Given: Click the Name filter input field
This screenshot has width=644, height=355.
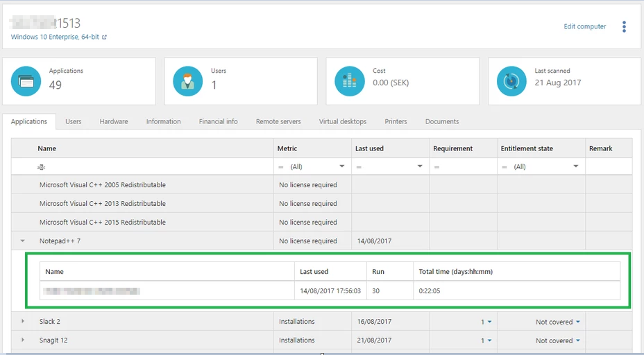Looking at the screenshot, I should pos(153,167).
